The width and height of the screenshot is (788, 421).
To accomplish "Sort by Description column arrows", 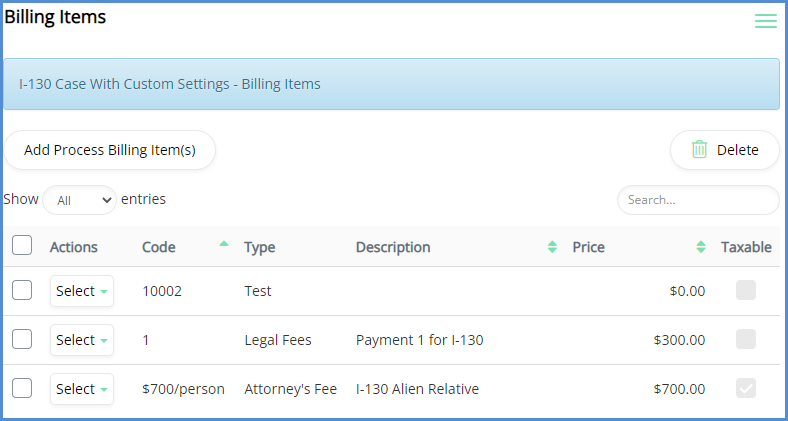I will (x=552, y=247).
